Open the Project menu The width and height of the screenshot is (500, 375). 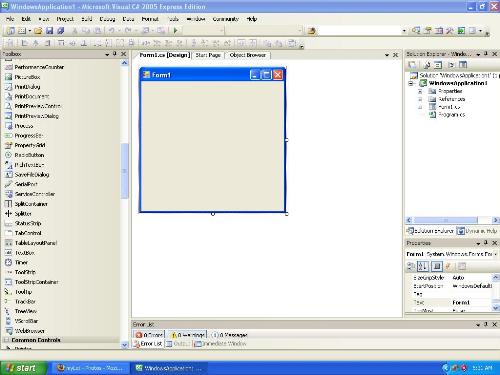pyautogui.click(x=65, y=19)
